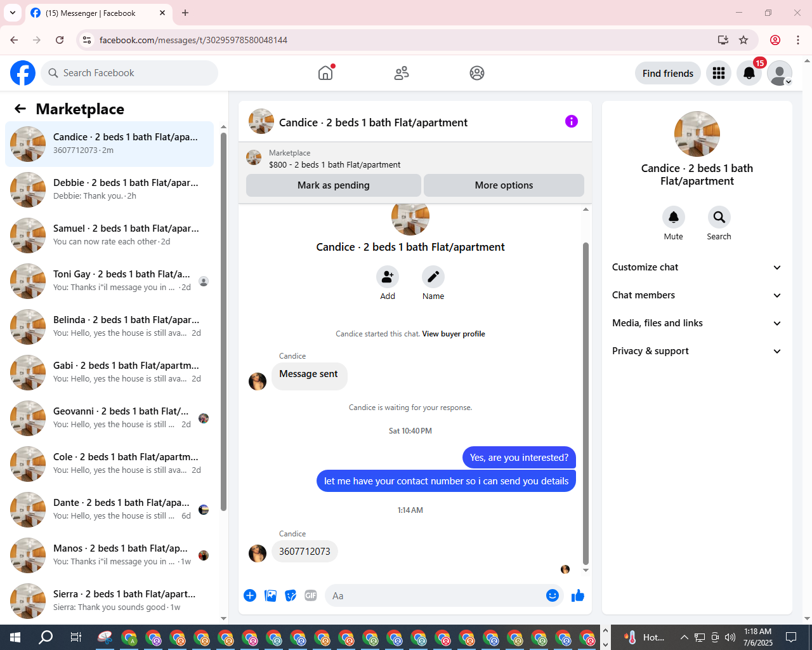Open the Belinda conversation
Screen dimensions: 812x650
(x=109, y=326)
